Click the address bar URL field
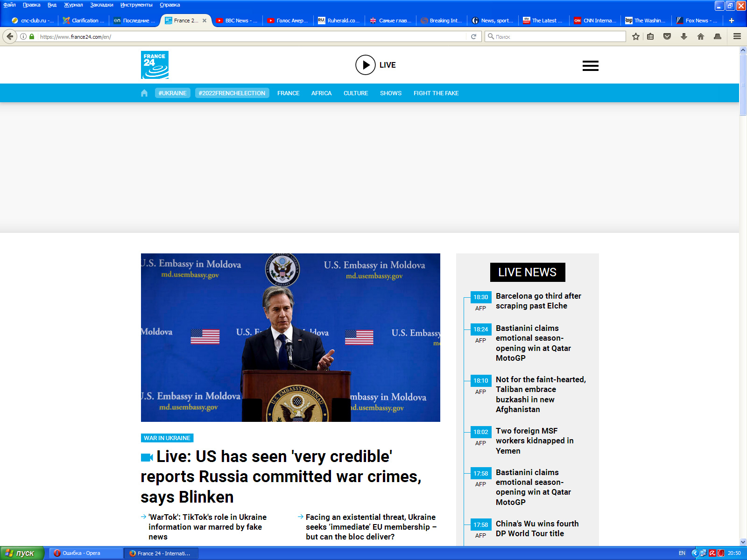 click(252, 36)
